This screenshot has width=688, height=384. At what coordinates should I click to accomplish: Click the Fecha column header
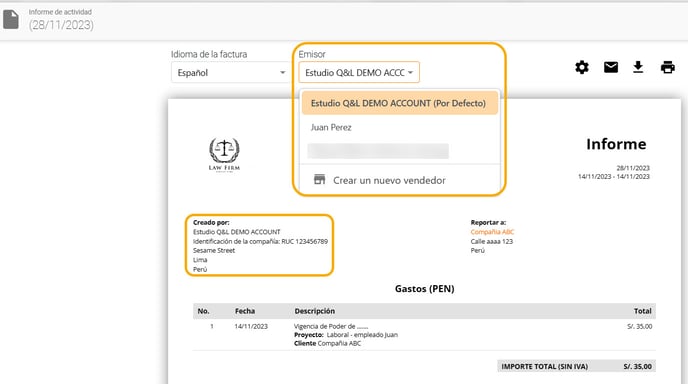point(245,311)
